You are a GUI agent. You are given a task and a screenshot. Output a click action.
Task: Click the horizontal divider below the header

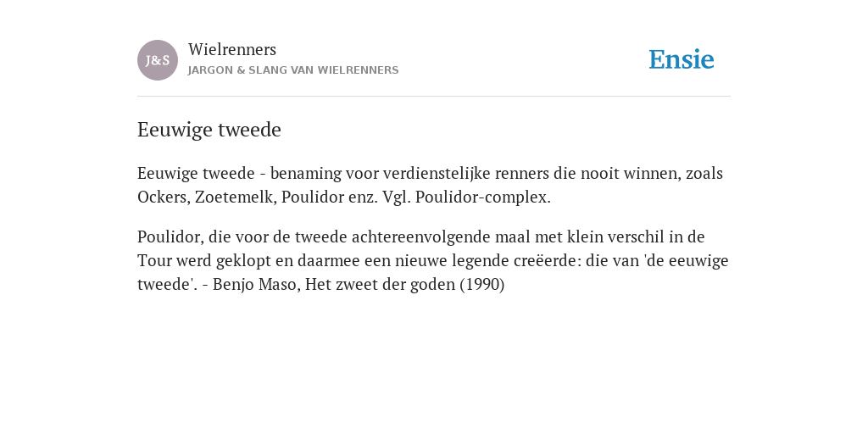coord(434,97)
